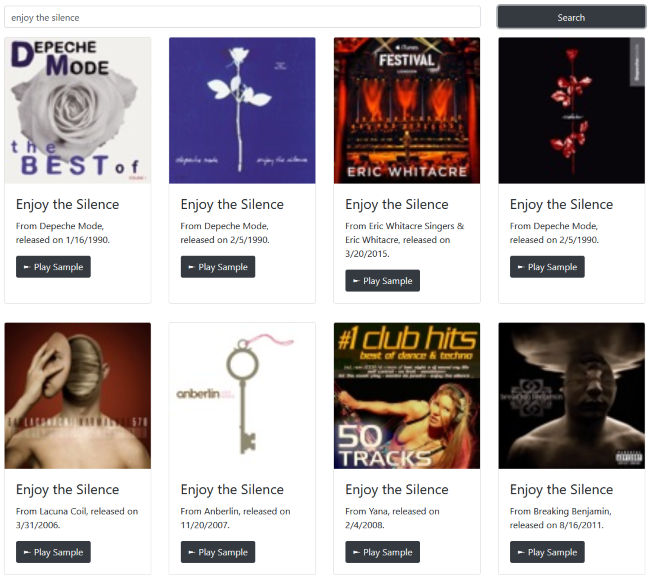Viewport: 650px width, 582px height.
Task: Open the blue white-rose album cover
Action: (242, 111)
